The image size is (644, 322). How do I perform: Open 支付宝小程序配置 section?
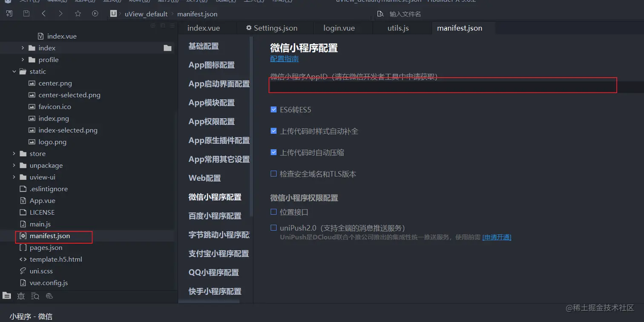[219, 253]
